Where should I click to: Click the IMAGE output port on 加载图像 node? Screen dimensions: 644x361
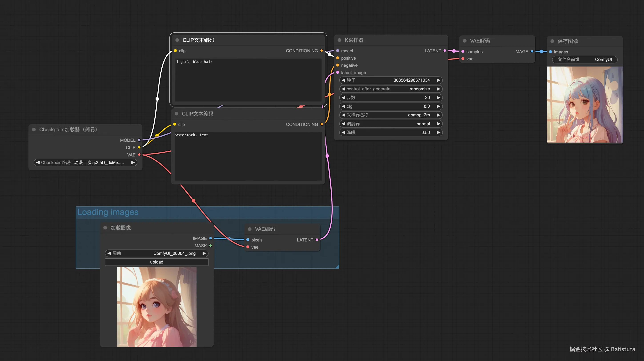[211, 238]
